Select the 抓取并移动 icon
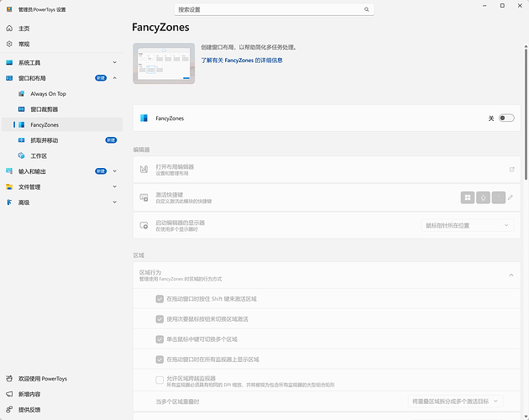This screenshot has height=420, width=529. [x=21, y=140]
